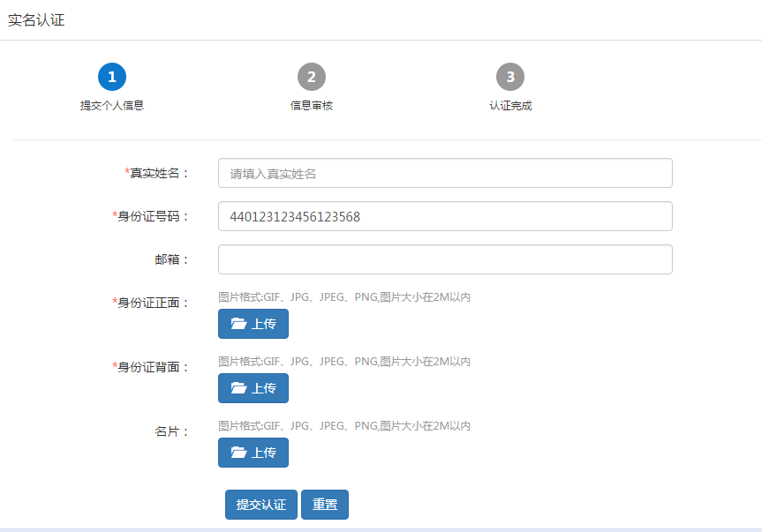
Task: Select the 提交个人信息 step label
Action: pos(112,106)
